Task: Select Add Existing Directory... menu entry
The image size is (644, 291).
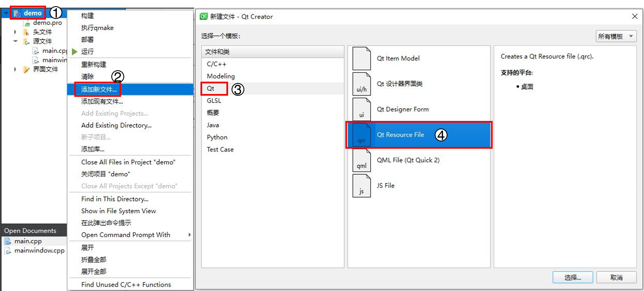Action: click(x=130, y=125)
